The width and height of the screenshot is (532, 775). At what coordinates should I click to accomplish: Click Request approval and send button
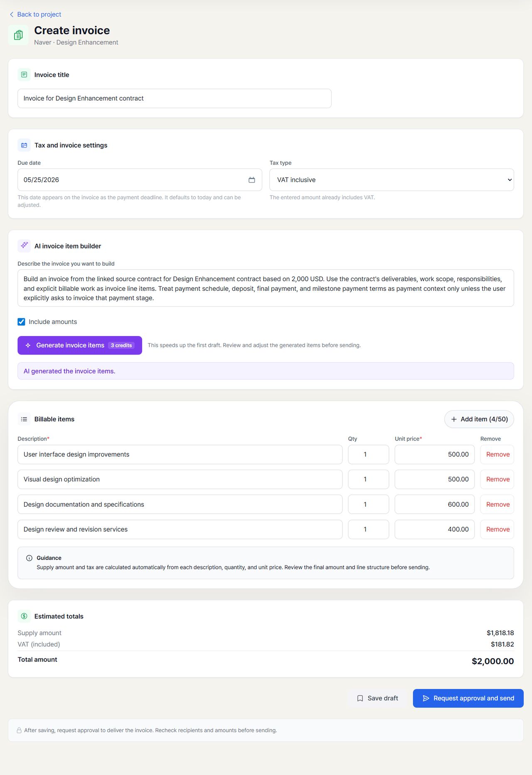pos(468,698)
